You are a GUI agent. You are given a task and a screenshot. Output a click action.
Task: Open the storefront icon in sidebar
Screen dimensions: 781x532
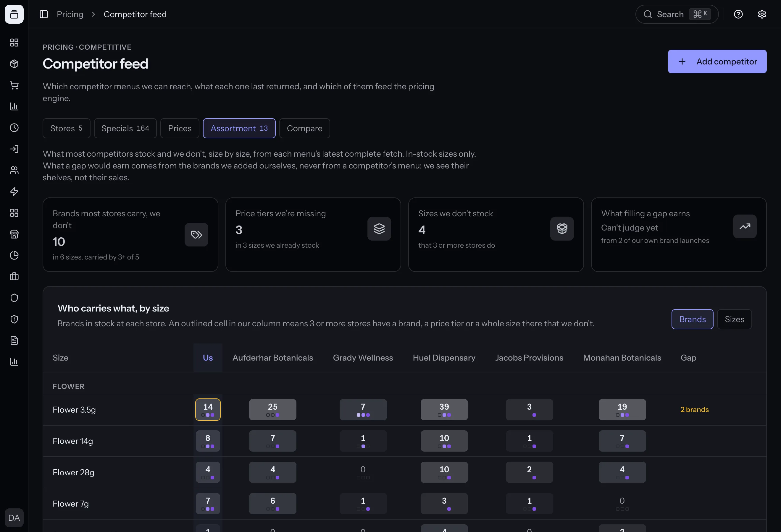point(14,234)
